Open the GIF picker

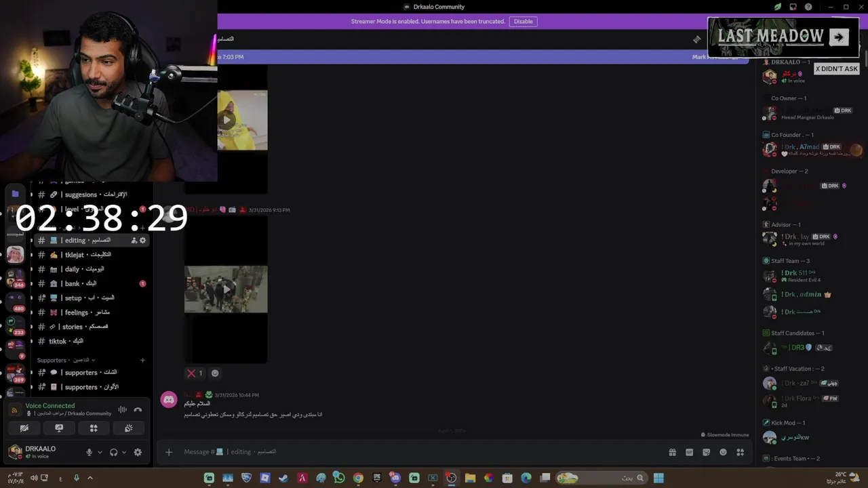point(689,452)
